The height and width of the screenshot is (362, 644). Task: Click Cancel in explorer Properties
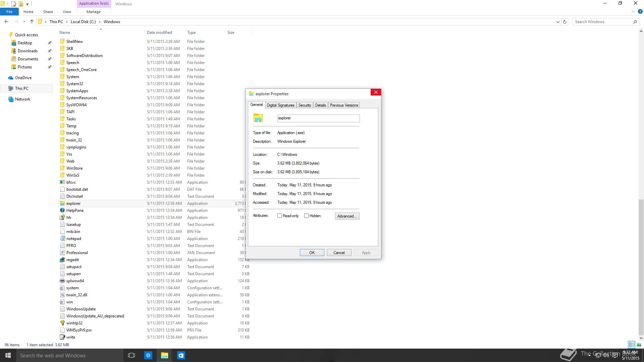click(339, 253)
